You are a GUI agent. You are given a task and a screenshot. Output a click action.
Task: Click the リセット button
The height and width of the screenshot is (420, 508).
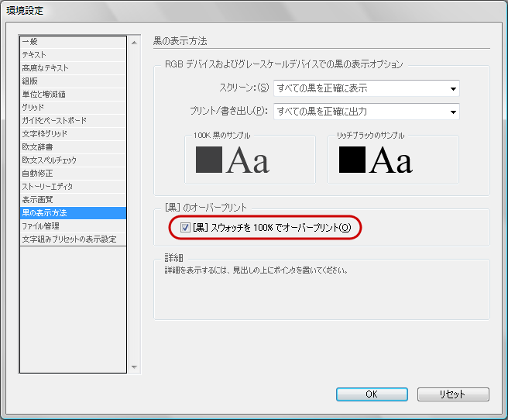pyautogui.click(x=453, y=394)
